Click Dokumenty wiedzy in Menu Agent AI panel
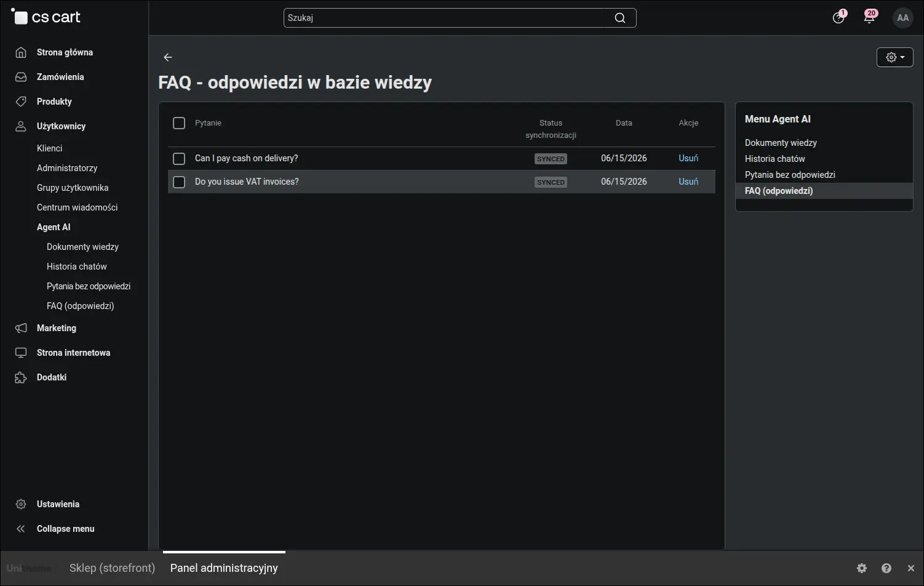This screenshot has height=586, width=924. coord(781,143)
